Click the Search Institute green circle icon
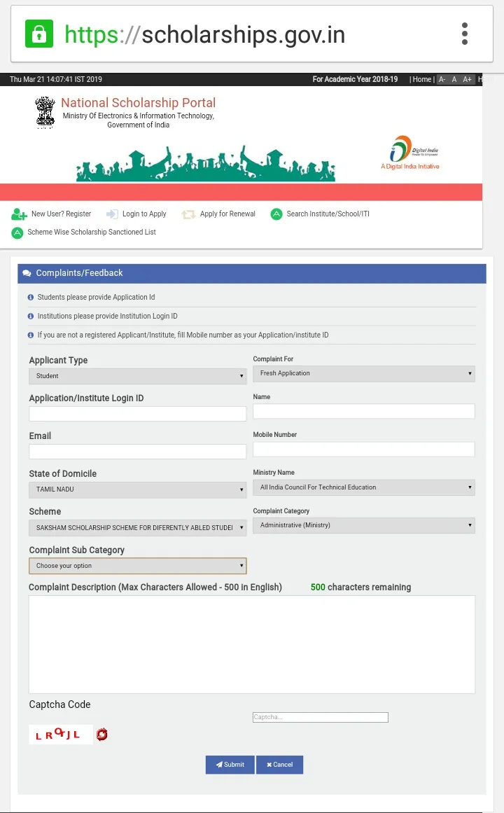Screen dimensions: 504x813 click(276, 214)
